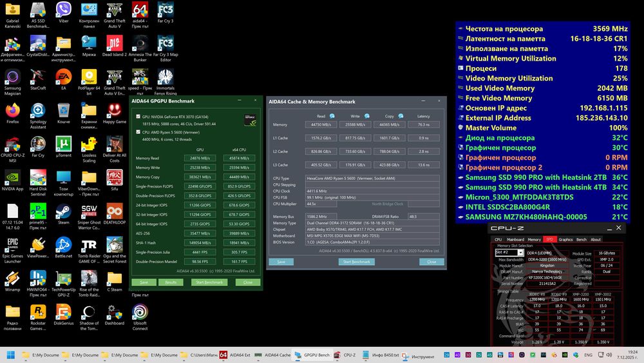Open the Grand Theft Auto V desktop icon

tap(115, 15)
